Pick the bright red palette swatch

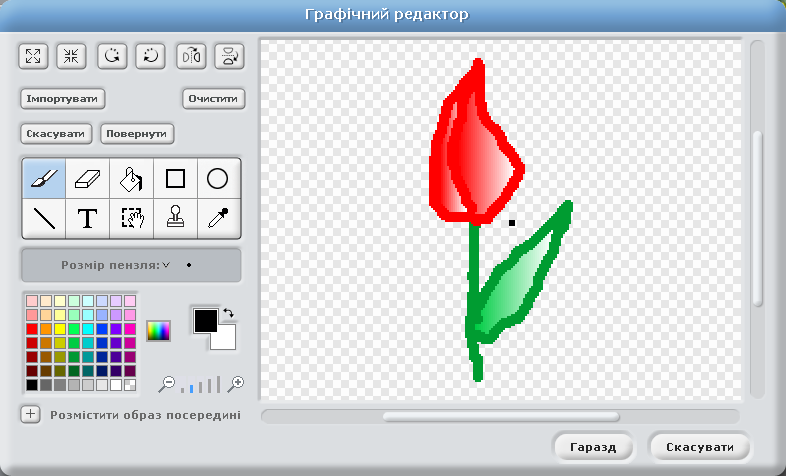coord(32,329)
